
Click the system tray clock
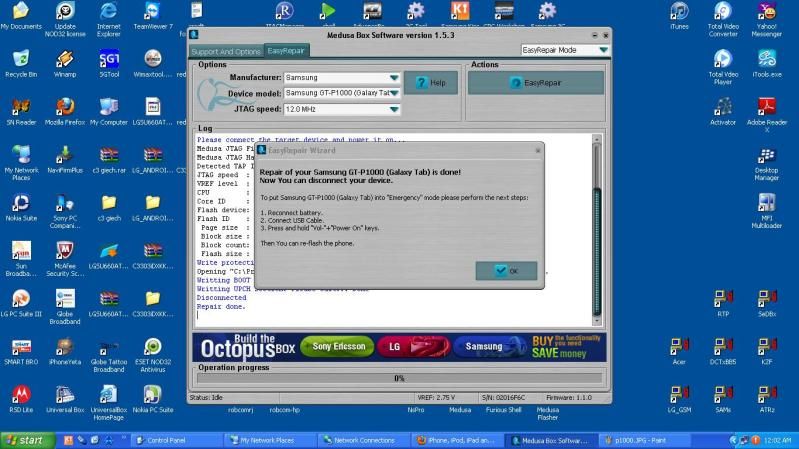click(778, 440)
